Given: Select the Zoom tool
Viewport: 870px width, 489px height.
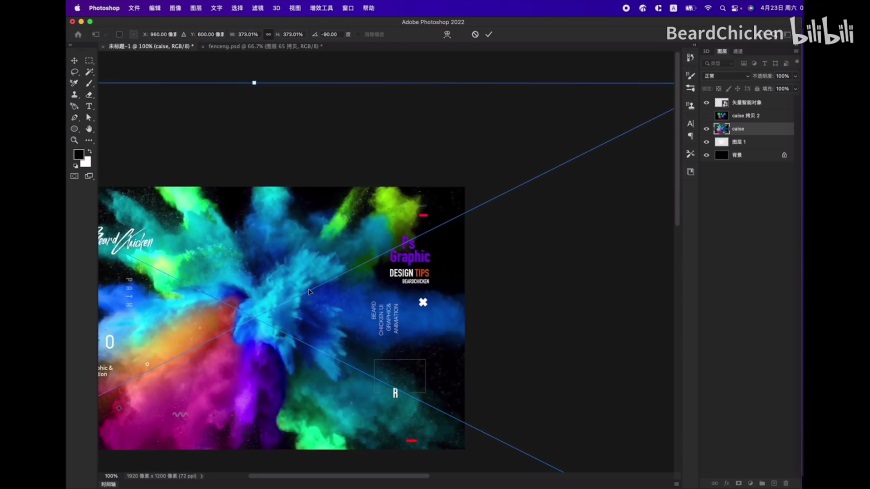Looking at the screenshot, I should pyautogui.click(x=74, y=140).
